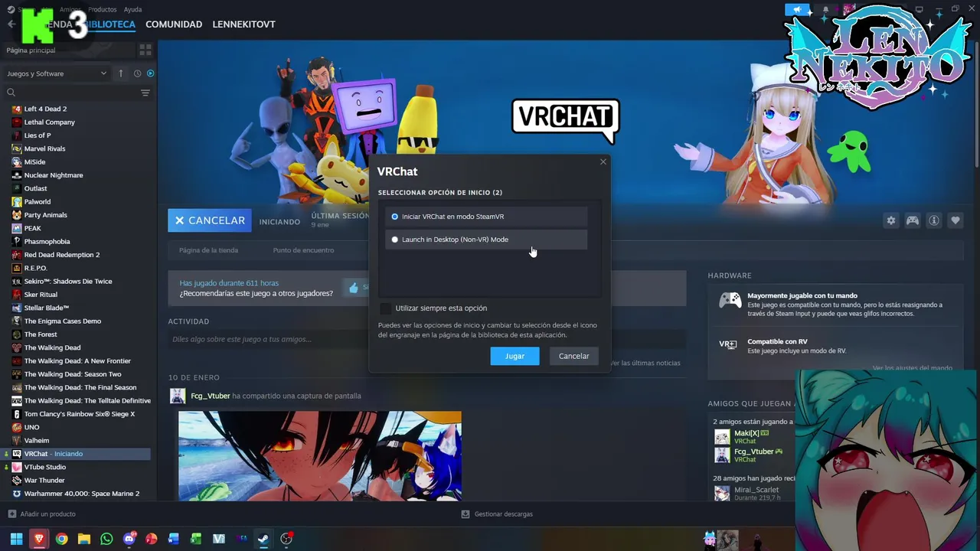Open Gestionar descargas in bottom bar
Screen dimensions: 980x551
pyautogui.click(x=497, y=514)
